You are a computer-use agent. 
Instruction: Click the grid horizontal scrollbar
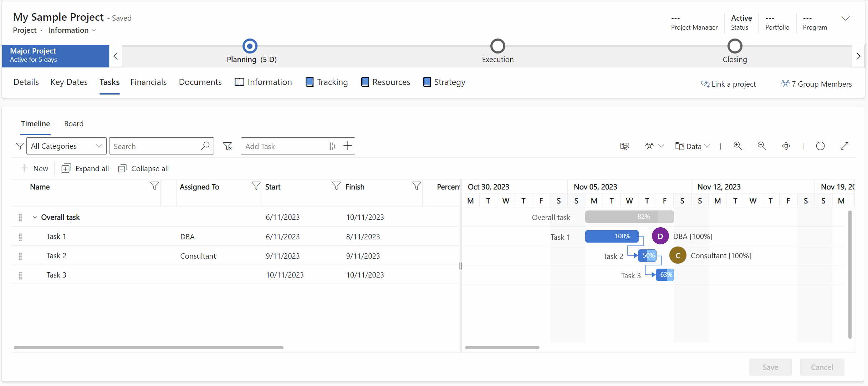(x=149, y=347)
